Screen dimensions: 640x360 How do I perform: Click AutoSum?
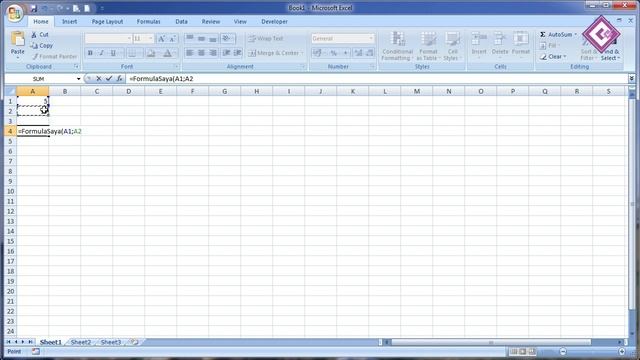point(556,35)
